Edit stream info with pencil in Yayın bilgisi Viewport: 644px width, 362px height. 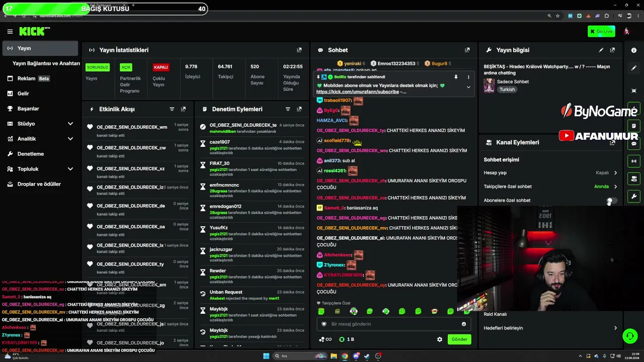coord(601,50)
